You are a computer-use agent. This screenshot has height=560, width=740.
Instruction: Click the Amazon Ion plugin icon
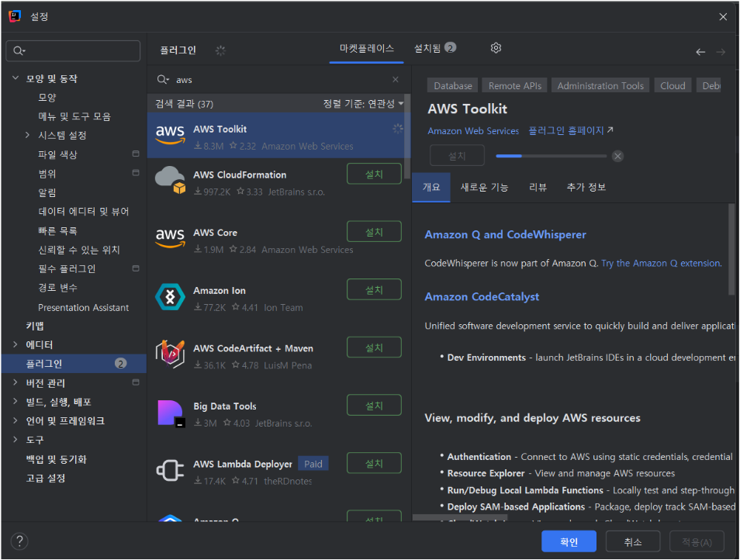[170, 296]
